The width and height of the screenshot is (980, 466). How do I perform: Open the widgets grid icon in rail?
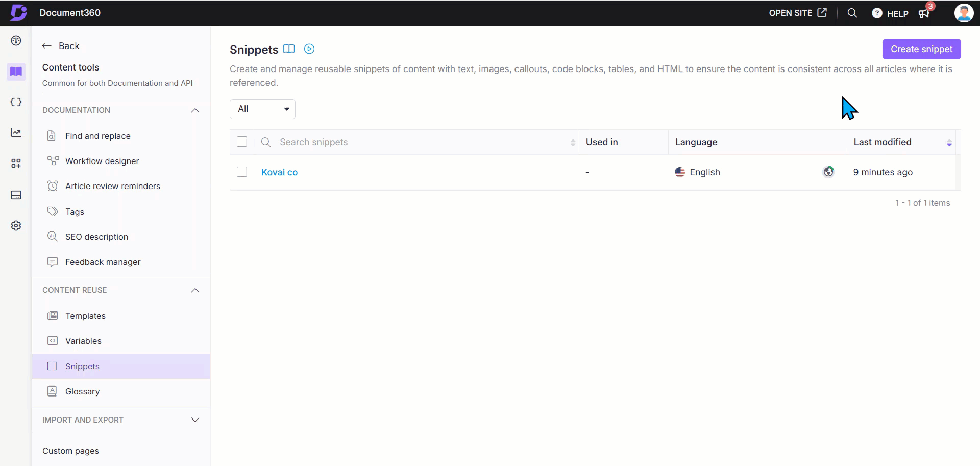(16, 164)
